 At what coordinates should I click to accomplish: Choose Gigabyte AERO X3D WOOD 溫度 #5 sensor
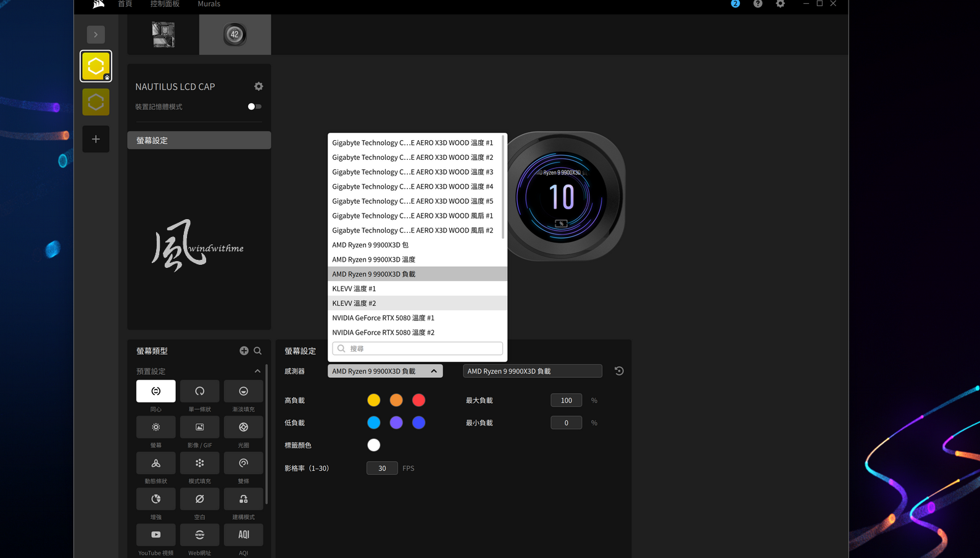(417, 201)
